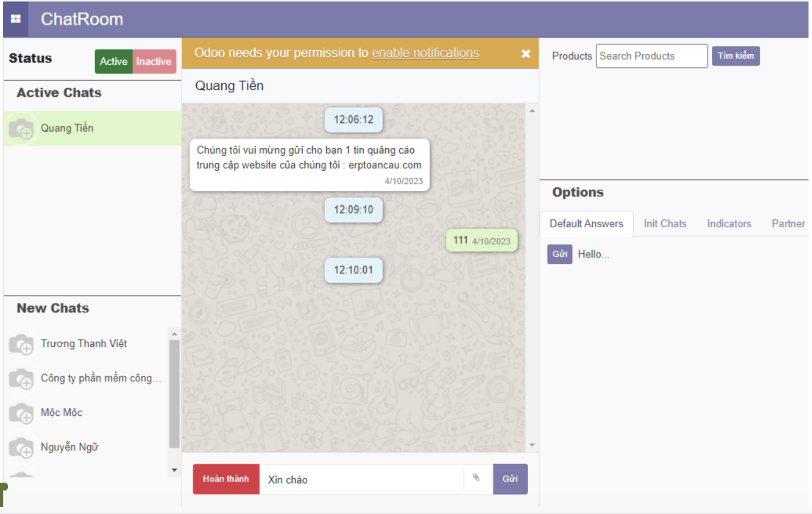
Task: Click conversation scroll down arrow
Action: click(532, 445)
